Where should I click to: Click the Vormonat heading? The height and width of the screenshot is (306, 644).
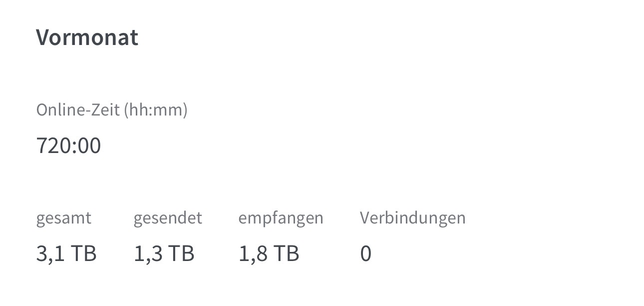tap(87, 37)
